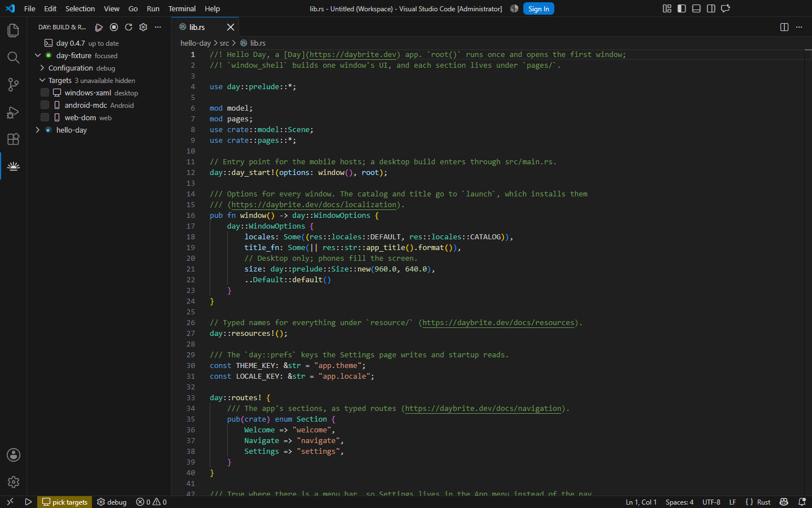Open Day panel more actions ellipsis
The height and width of the screenshot is (508, 812).
[x=158, y=27]
